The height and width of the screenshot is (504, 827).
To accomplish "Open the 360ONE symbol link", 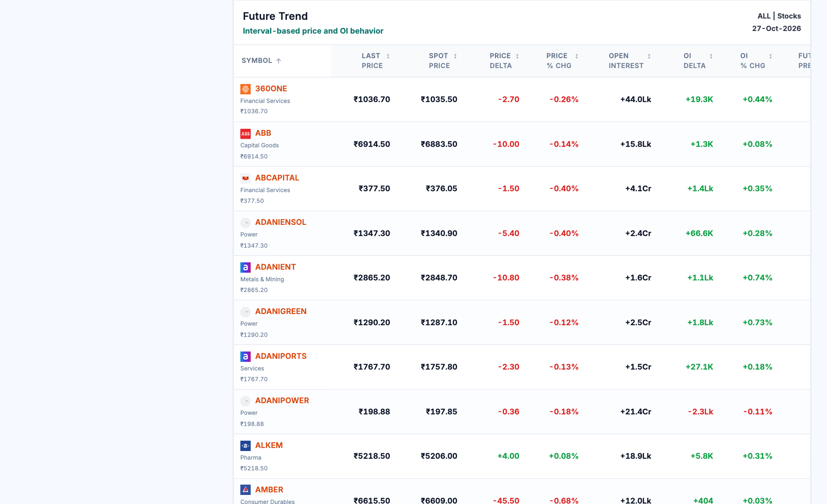I will tap(271, 88).
